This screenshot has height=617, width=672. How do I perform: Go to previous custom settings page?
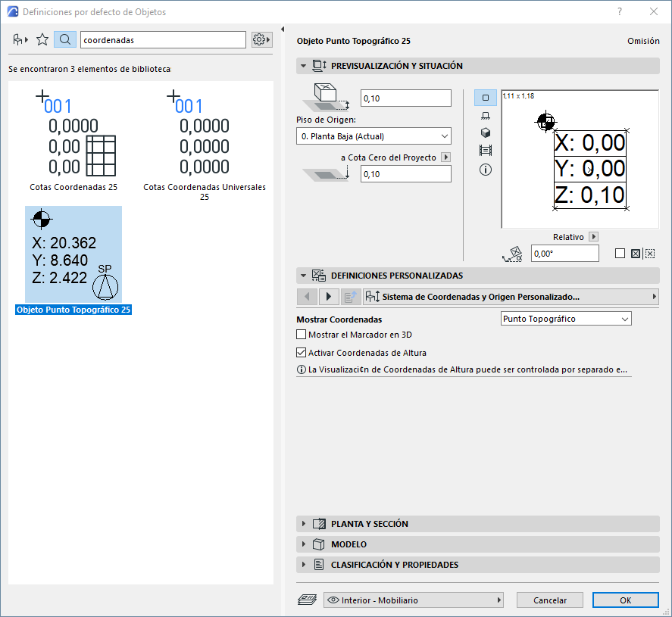[307, 297]
